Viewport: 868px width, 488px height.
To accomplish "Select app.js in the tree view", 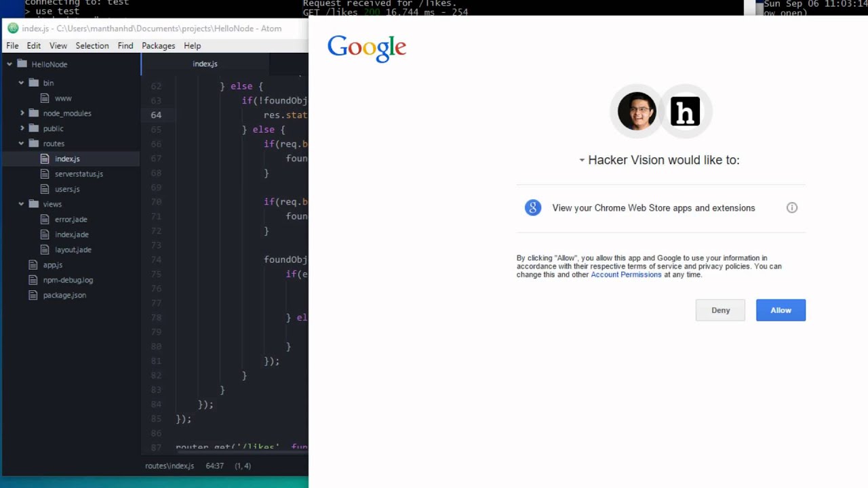I will (53, 265).
